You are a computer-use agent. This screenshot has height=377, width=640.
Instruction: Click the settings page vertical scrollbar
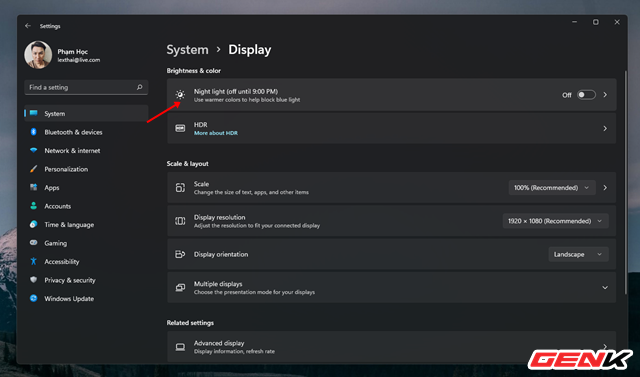coord(625,182)
